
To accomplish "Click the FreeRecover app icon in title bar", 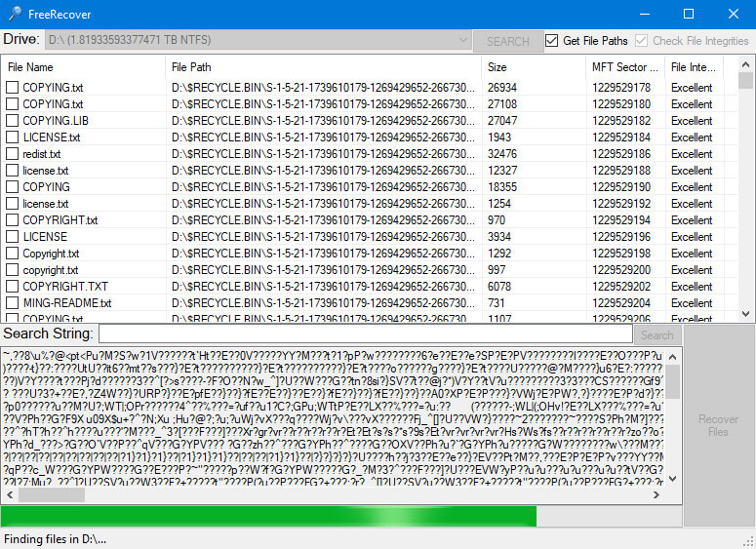I will pos(15,14).
